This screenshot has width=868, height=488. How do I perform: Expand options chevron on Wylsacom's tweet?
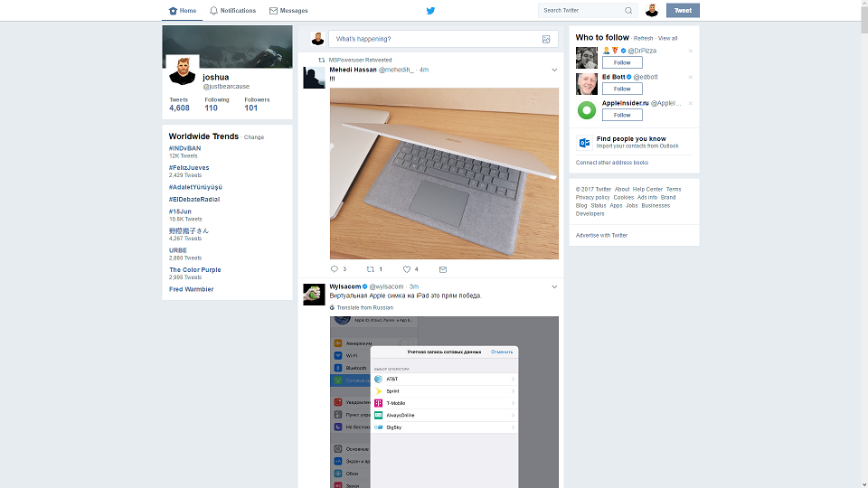[x=554, y=286]
